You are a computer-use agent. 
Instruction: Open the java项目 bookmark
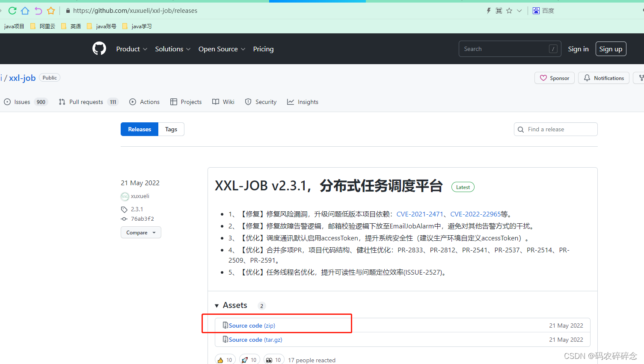14,26
